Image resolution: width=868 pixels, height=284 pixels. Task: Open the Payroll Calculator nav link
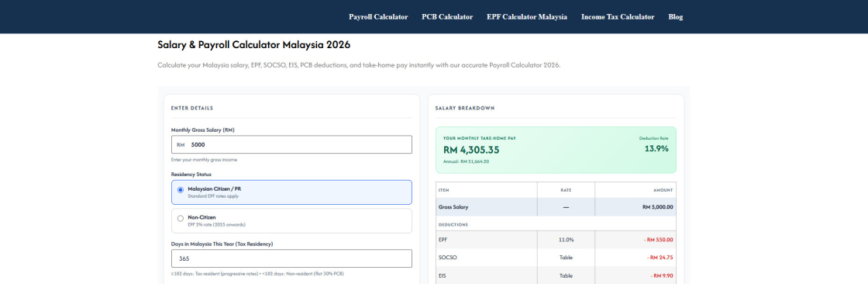tap(378, 17)
